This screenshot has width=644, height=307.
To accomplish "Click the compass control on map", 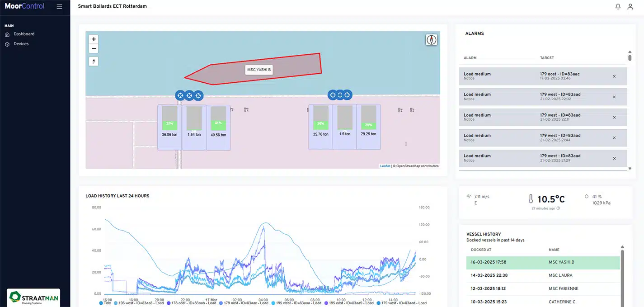I will click(432, 40).
